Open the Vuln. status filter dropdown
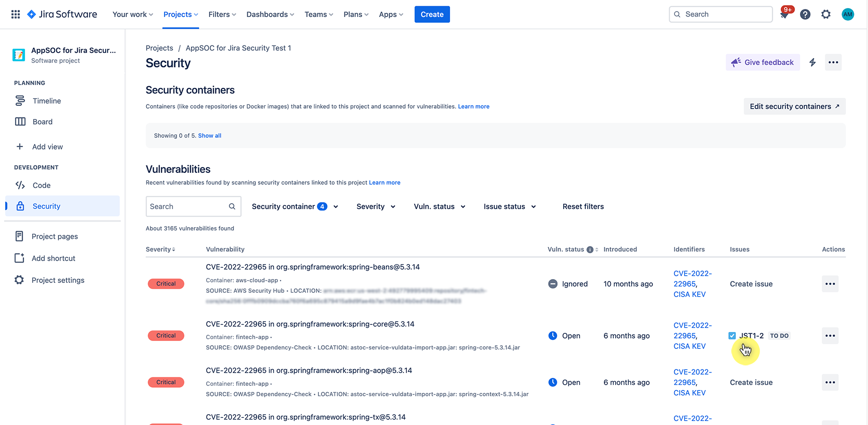Image resolution: width=868 pixels, height=425 pixels. [x=440, y=207]
